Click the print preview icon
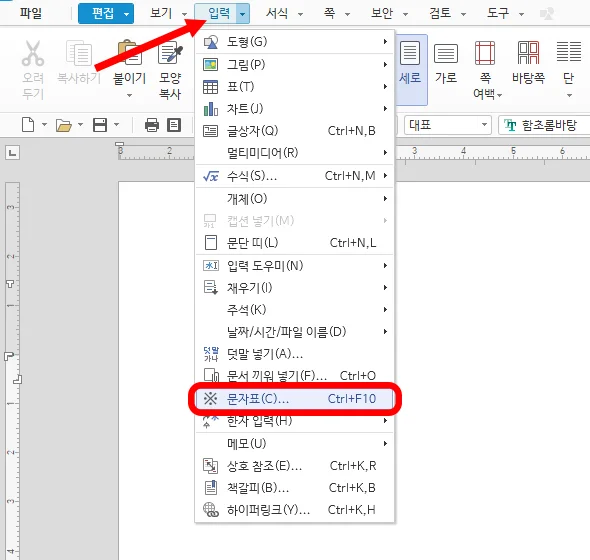590x560 pixels. click(174, 125)
